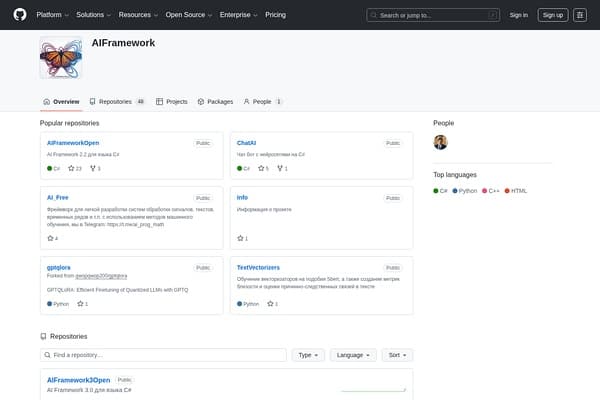Image resolution: width=600 pixels, height=400 pixels.
Task: Open the AIFramework3Open repository
Action: pos(78,380)
